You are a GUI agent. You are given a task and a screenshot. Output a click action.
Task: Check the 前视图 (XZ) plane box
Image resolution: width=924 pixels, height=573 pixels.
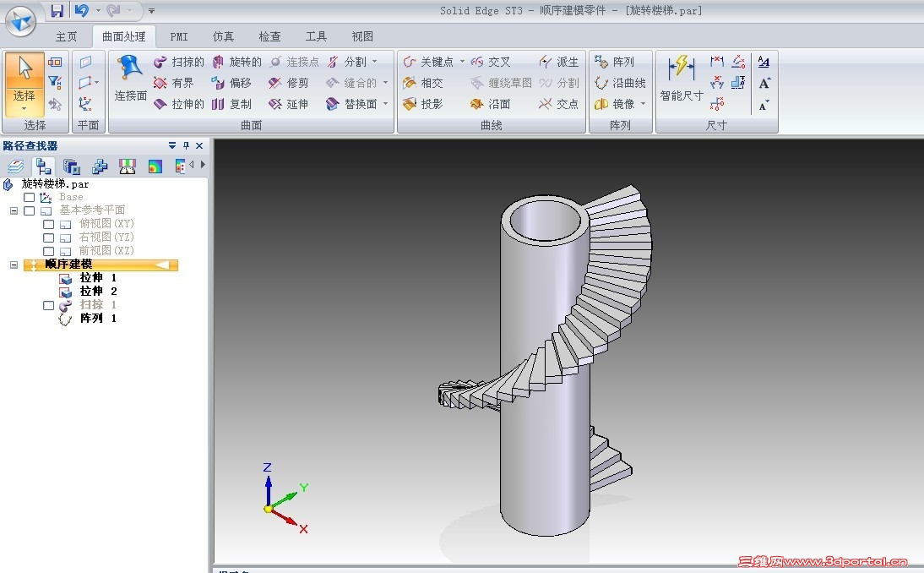pyautogui.click(x=48, y=251)
